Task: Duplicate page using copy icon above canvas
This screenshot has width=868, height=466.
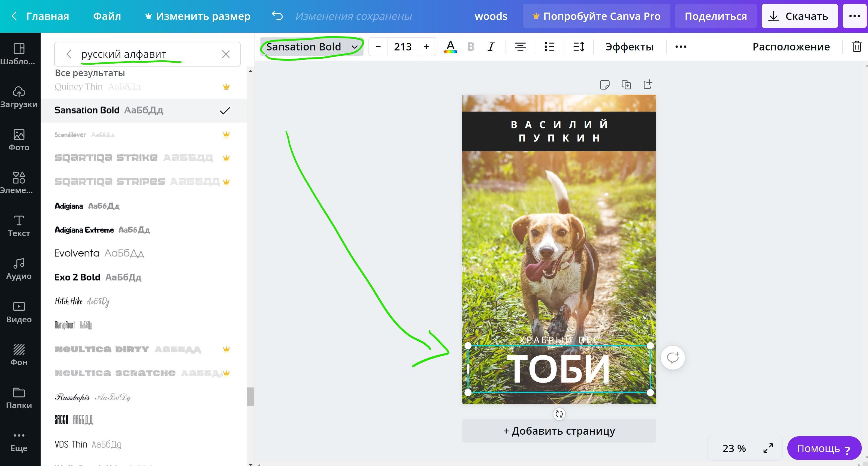Action: 626,85
